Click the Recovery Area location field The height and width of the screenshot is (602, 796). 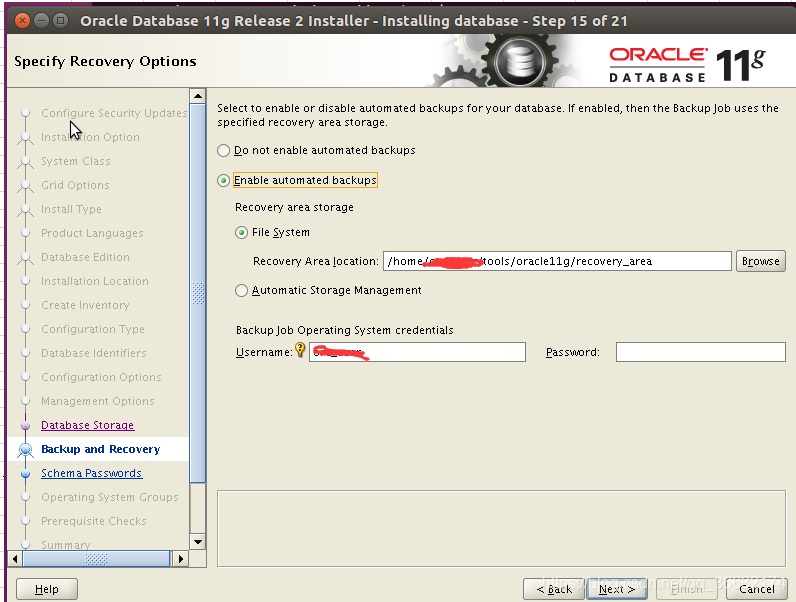pyautogui.click(x=557, y=261)
